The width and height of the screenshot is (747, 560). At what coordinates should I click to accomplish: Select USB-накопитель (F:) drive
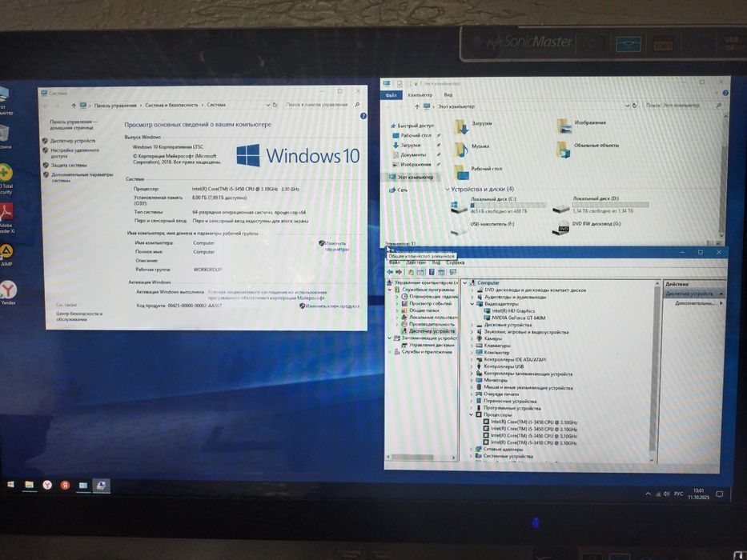[482, 228]
